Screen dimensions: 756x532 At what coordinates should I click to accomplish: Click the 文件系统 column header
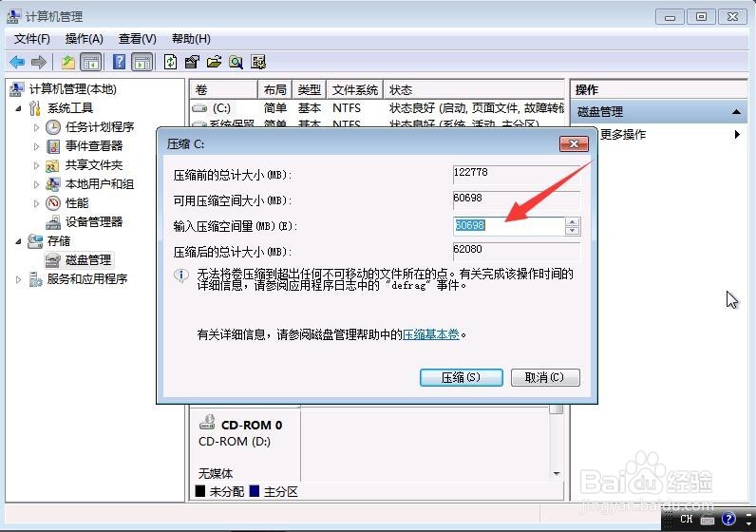pos(355,89)
